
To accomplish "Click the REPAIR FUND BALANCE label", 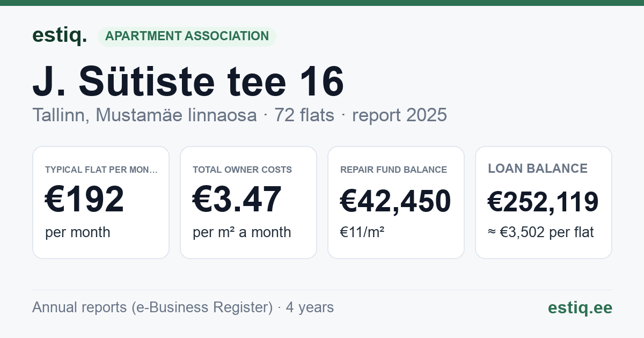I will (393, 170).
